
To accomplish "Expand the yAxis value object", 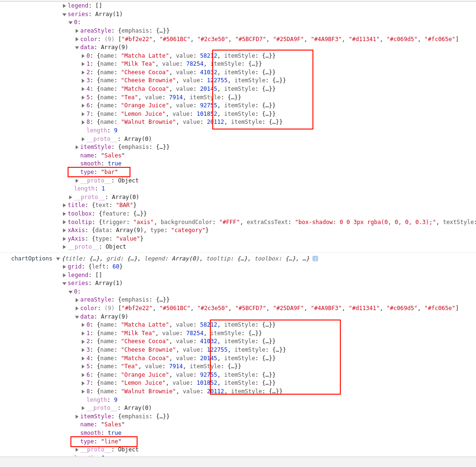I will 65,238.
